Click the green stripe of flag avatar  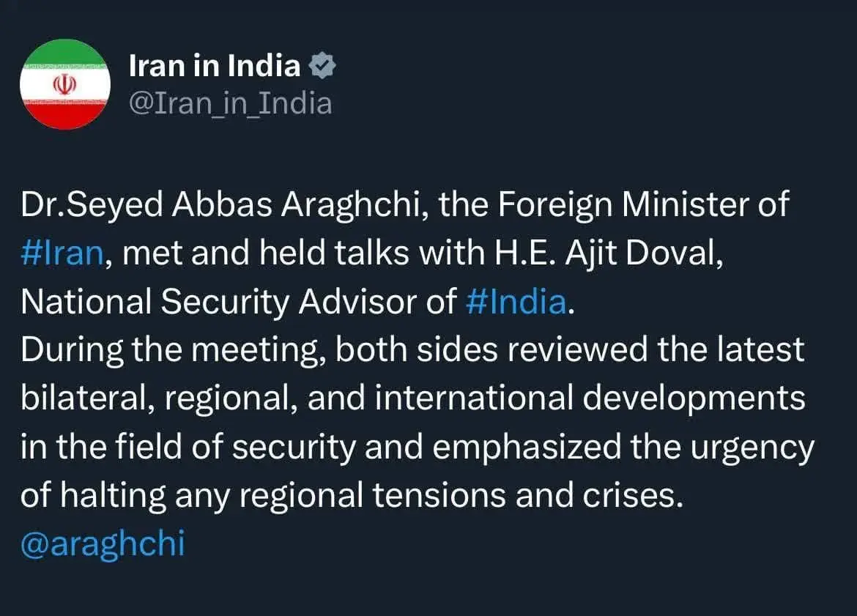[x=65, y=53]
